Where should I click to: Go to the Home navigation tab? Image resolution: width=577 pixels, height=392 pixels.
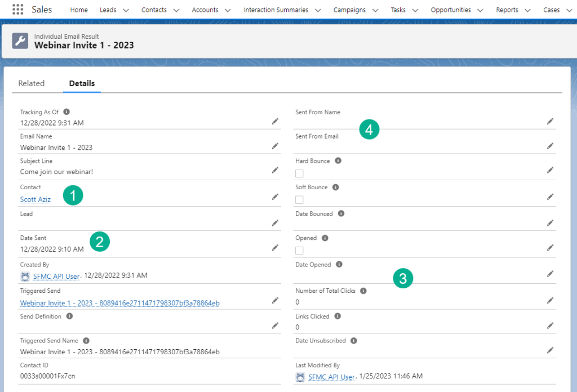79,10
